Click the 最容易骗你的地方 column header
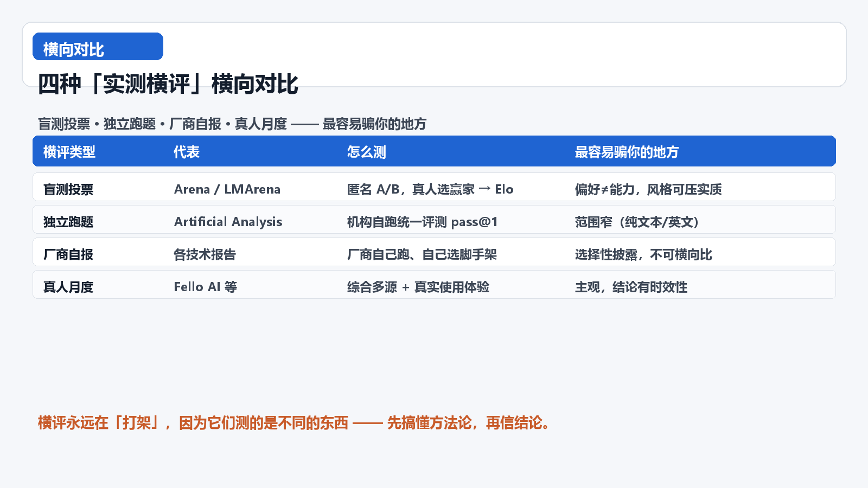This screenshot has width=868, height=488. tap(627, 152)
